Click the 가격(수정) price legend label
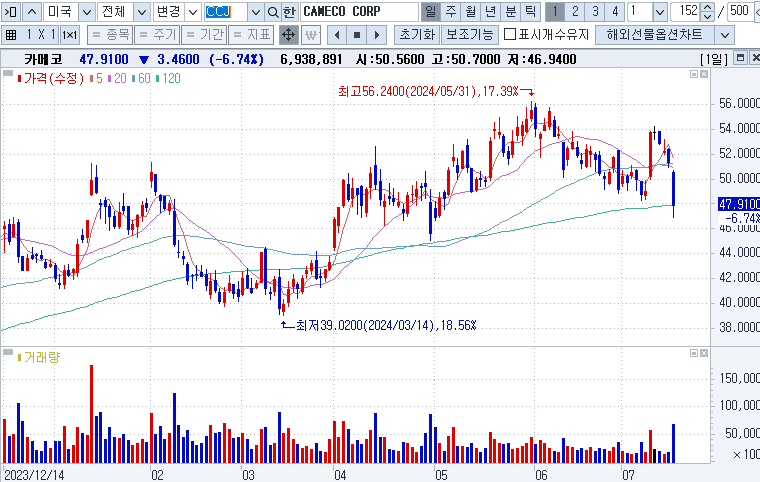Viewport: 760px width, 482px height. pyautogui.click(x=51, y=79)
